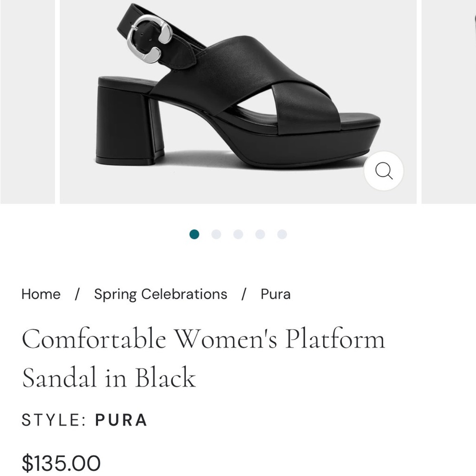The width and height of the screenshot is (476, 476).
Task: Select the second carousel indicator dot
Action: tap(217, 234)
